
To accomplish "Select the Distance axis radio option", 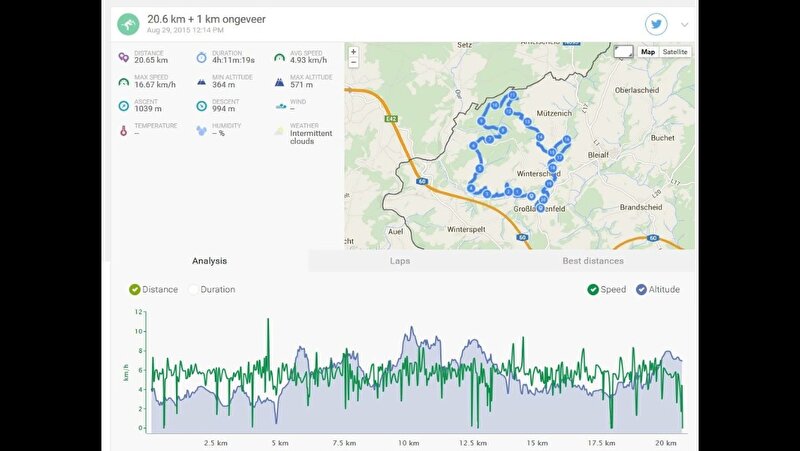I will pos(135,290).
